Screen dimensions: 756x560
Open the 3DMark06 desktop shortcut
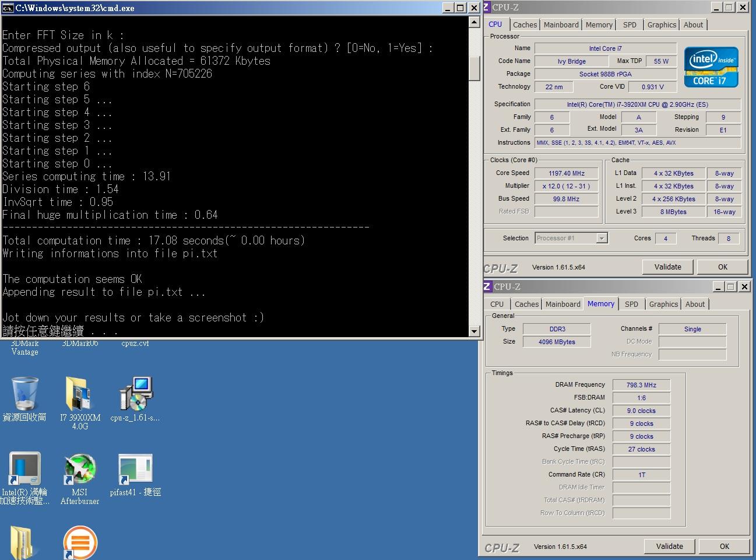80,343
